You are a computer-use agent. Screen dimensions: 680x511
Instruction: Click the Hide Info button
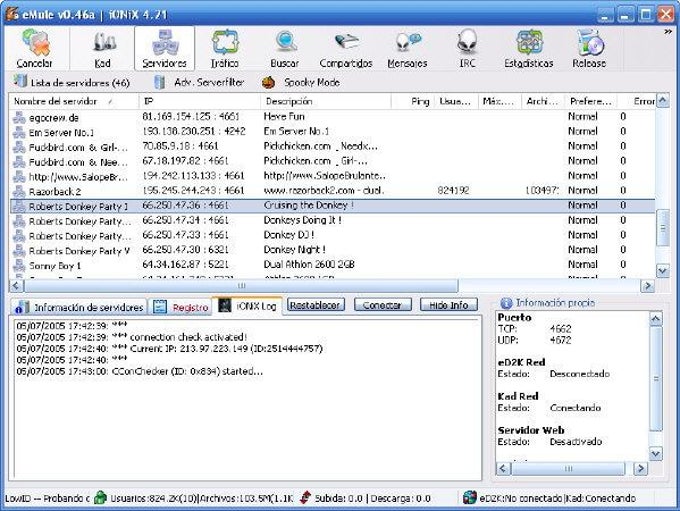[x=449, y=305]
